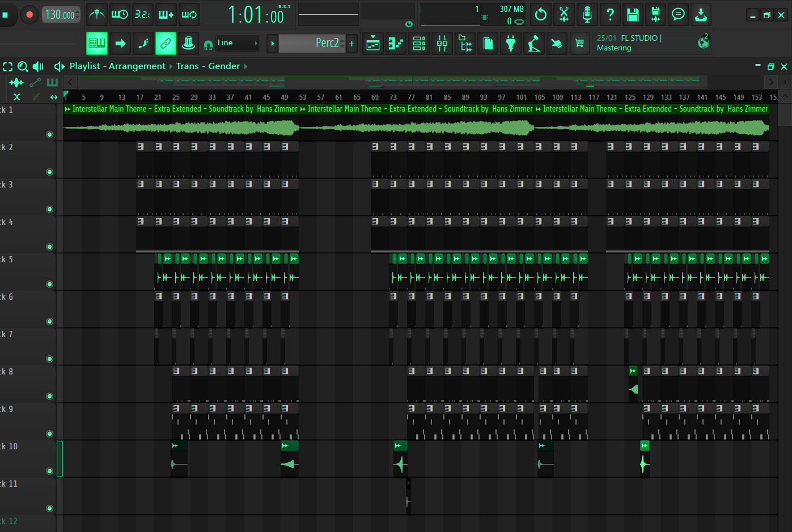Click the playlist vertical scrollbar thumb

coord(785,115)
